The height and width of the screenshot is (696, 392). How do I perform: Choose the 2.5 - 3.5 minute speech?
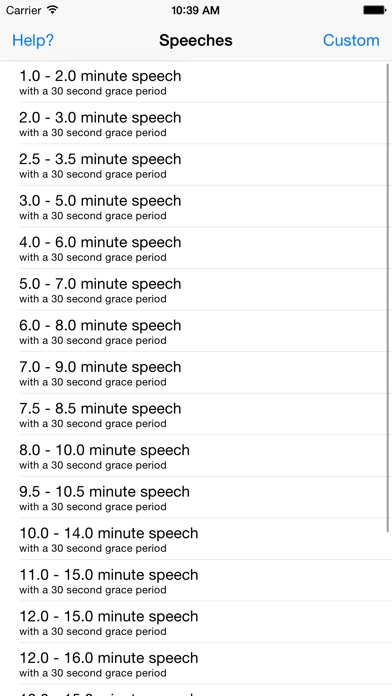point(196,165)
